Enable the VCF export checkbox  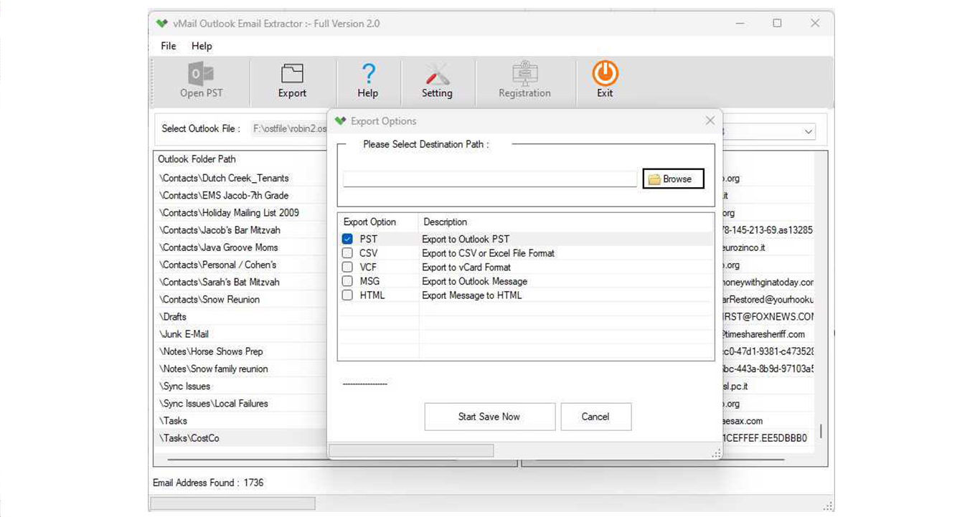(x=348, y=267)
